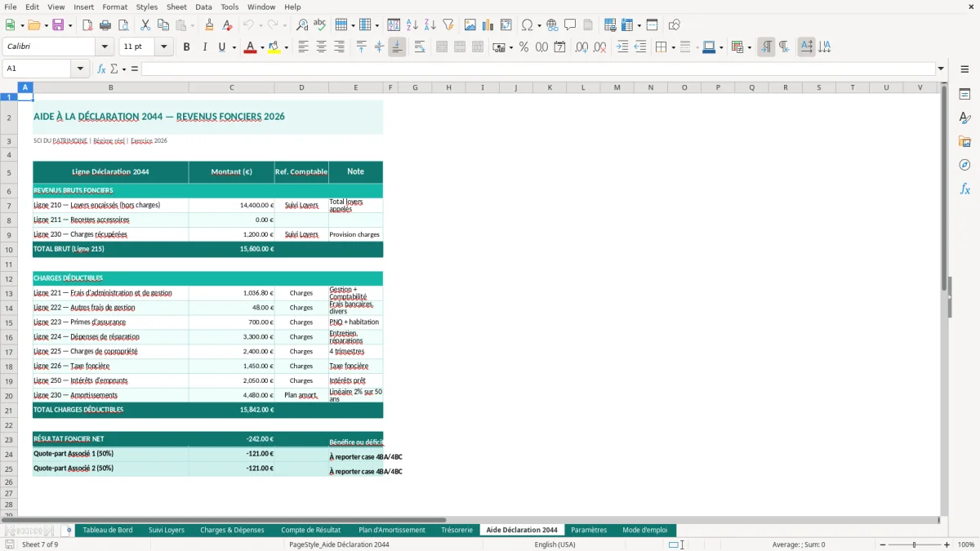Open sidebar Properties panel
This screenshot has height=551, width=980.
tap(964, 95)
